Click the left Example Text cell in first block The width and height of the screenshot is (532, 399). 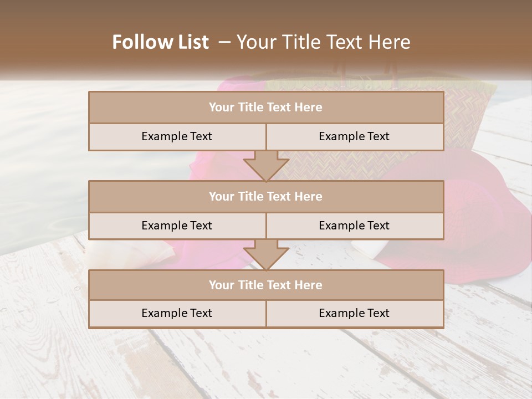click(x=177, y=137)
